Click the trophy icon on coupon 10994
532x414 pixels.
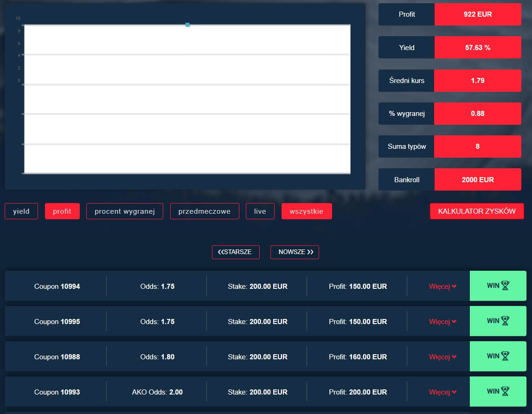pos(505,286)
